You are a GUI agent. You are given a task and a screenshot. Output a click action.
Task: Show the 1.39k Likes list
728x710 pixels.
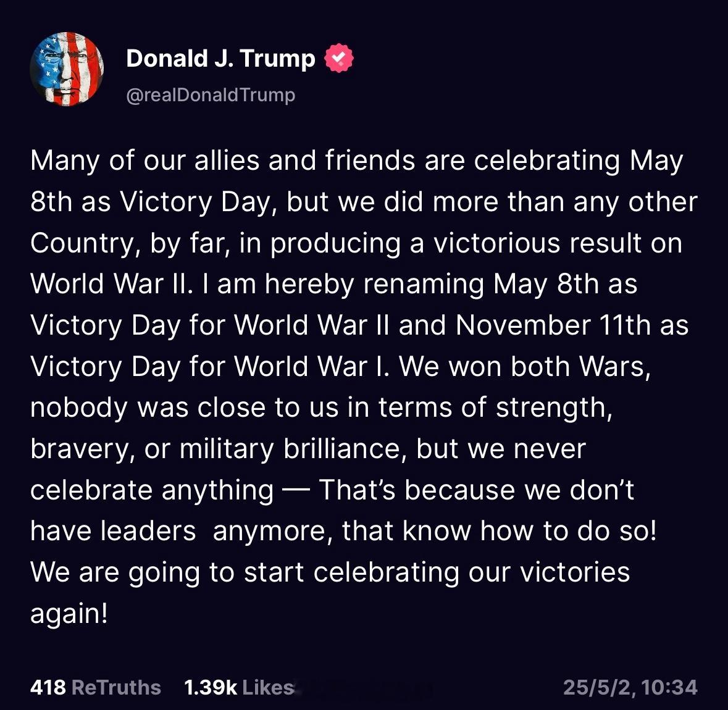[x=238, y=688]
